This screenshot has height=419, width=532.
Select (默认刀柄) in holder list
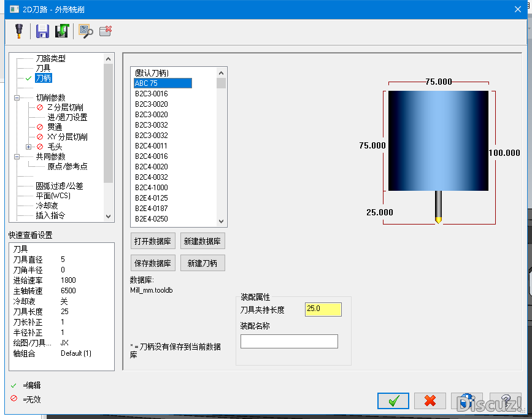[x=152, y=73]
